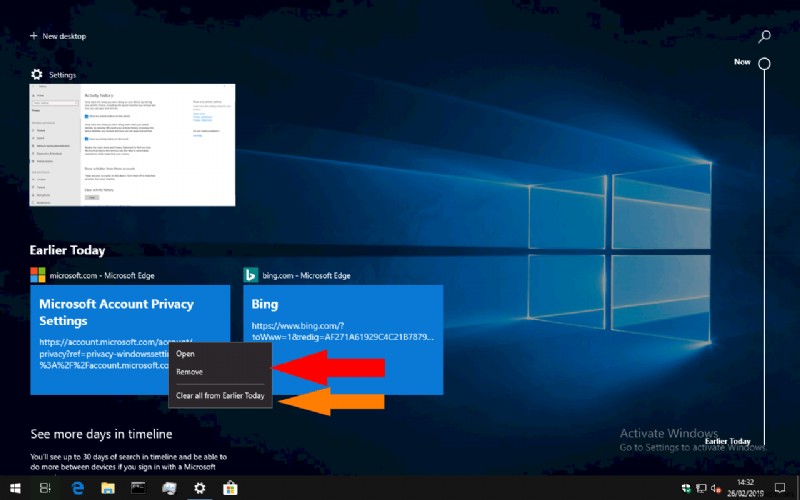The image size is (800, 500).
Task: Click the taskbar icon left of Settings gear
Action: 169,488
